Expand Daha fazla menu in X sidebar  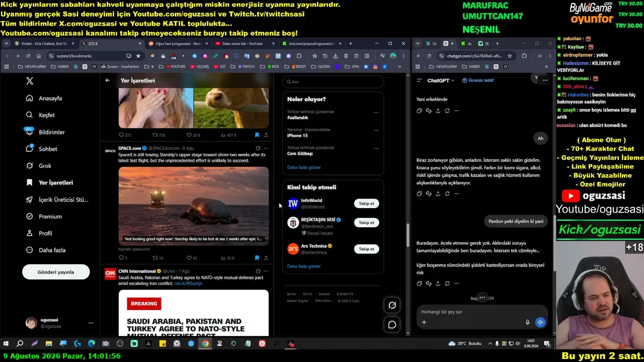[46, 250]
